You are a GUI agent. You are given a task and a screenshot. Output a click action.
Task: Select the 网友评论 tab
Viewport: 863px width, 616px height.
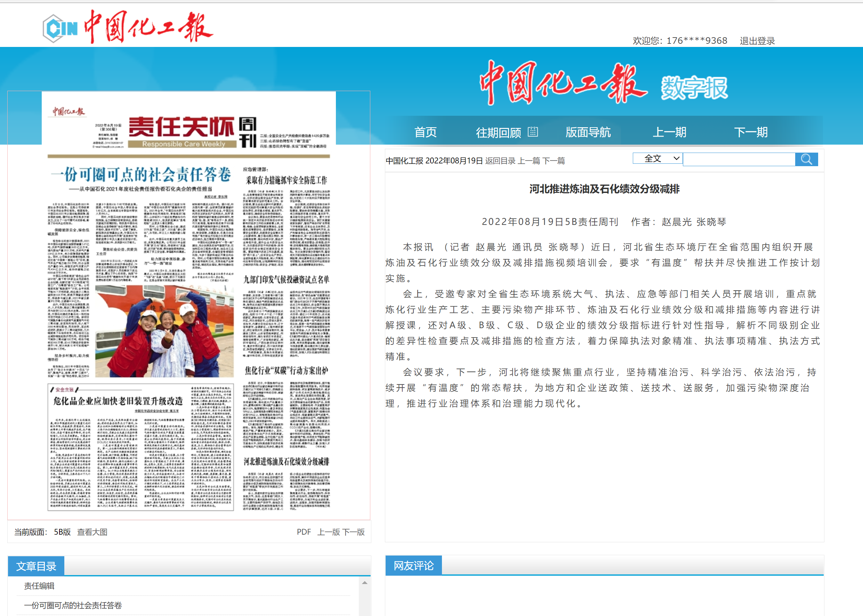[413, 566]
